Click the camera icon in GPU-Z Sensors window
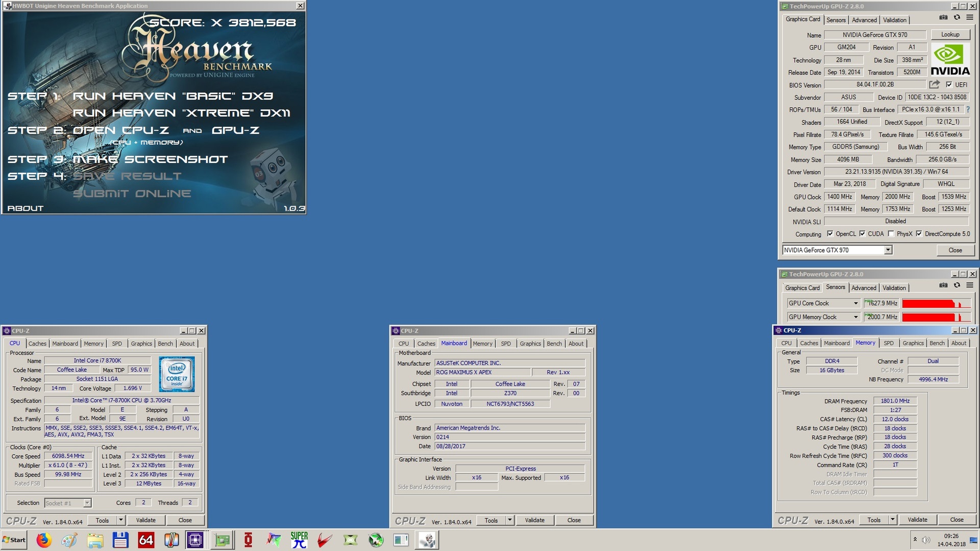This screenshot has height=551, width=980. 943,285
